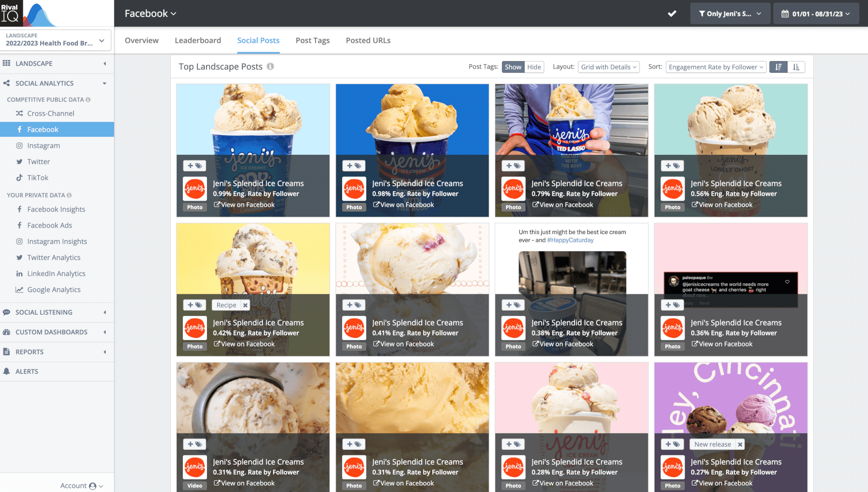This screenshot has width=868, height=492.
Task: Sort posts in ascending order
Action: (796, 67)
